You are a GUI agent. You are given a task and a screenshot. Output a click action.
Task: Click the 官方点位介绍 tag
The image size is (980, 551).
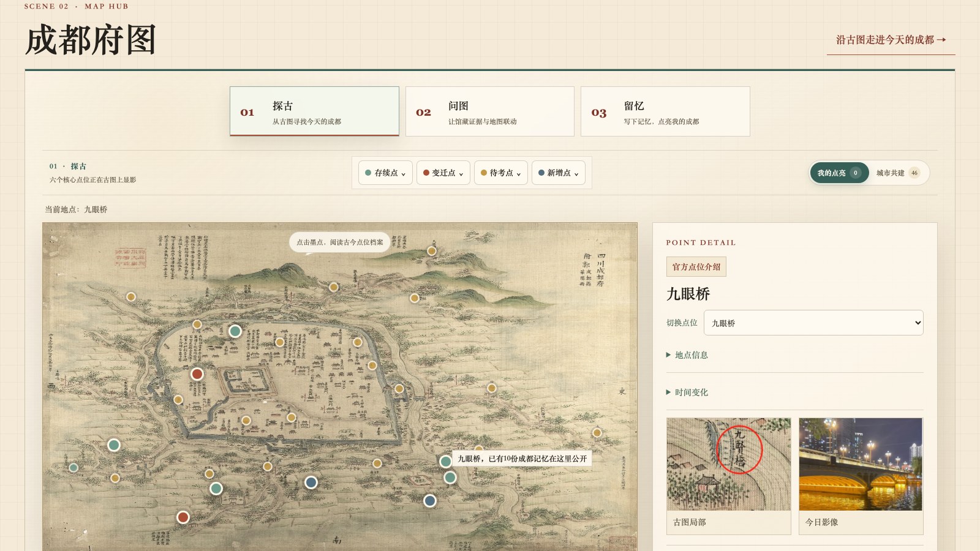tap(696, 267)
